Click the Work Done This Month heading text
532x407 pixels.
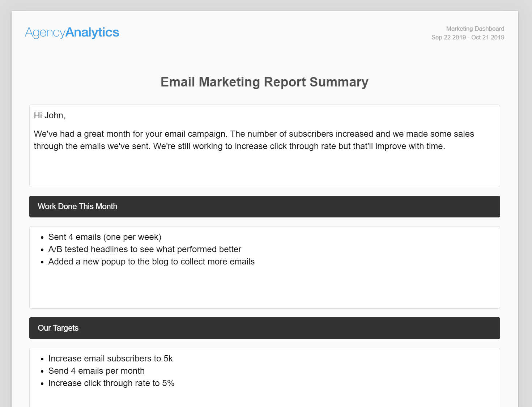(77, 207)
